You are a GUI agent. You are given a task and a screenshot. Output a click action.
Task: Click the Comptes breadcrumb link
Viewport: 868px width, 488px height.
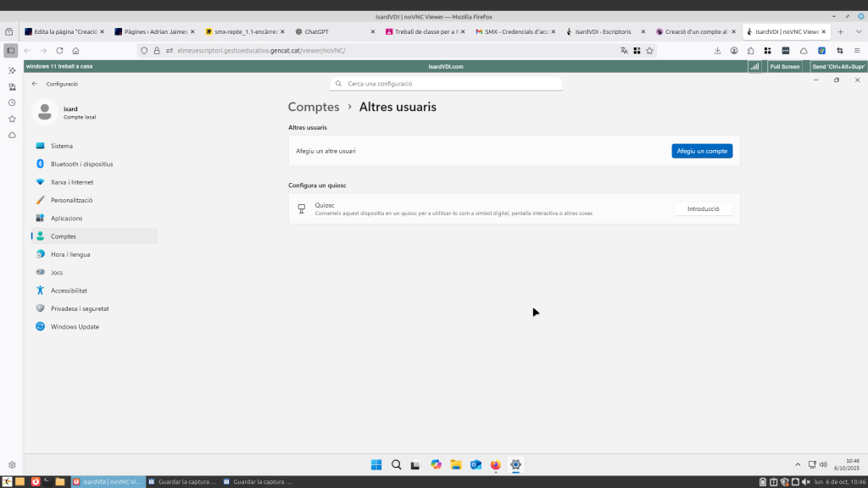tap(313, 107)
